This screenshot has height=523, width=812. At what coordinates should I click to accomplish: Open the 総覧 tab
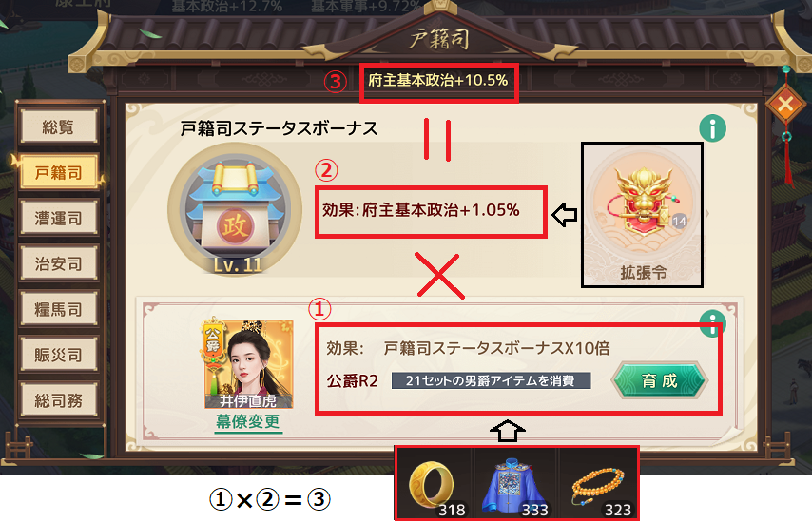coord(59,126)
